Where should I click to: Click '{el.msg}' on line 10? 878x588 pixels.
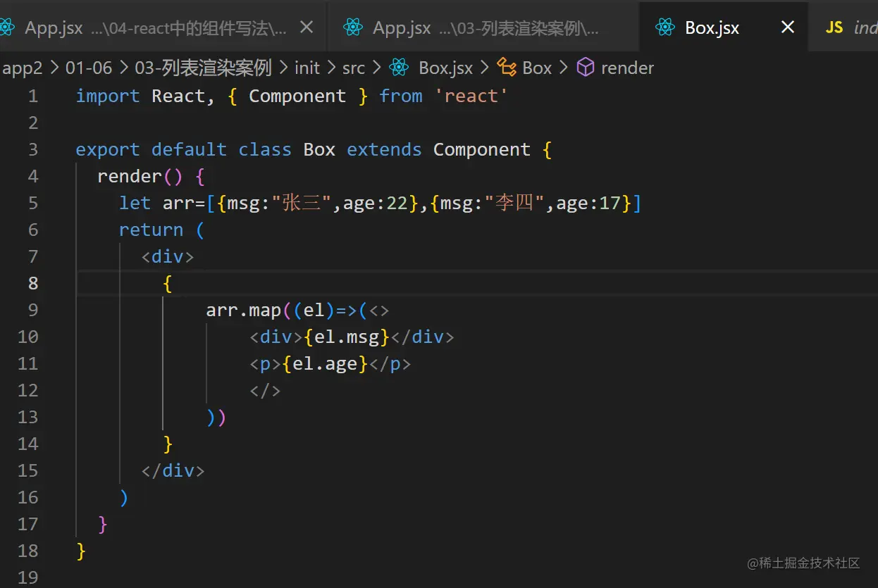click(347, 337)
